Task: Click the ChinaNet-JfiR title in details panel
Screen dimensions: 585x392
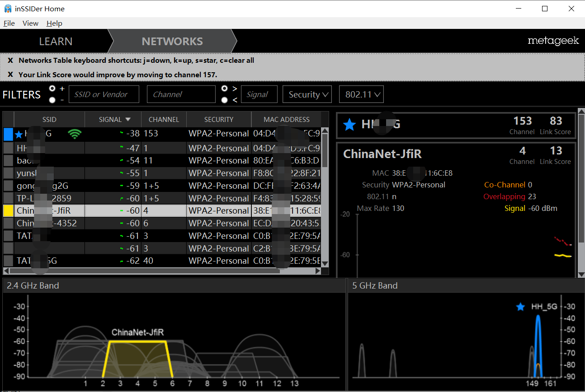Action: [x=382, y=154]
